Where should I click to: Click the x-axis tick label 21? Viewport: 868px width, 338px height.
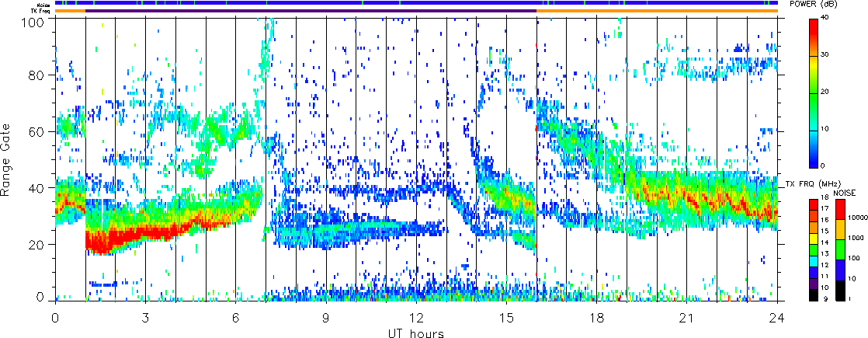tap(687, 318)
